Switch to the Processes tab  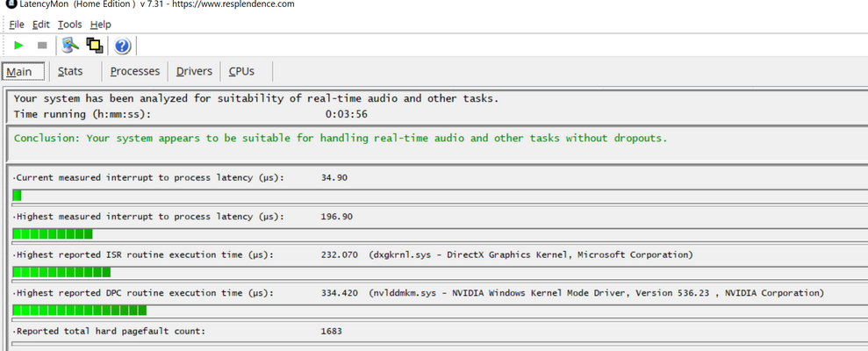(134, 71)
